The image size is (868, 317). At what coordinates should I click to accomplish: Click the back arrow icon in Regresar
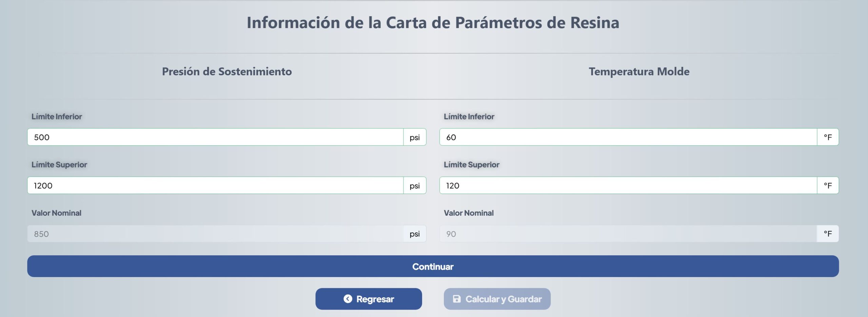click(x=348, y=299)
